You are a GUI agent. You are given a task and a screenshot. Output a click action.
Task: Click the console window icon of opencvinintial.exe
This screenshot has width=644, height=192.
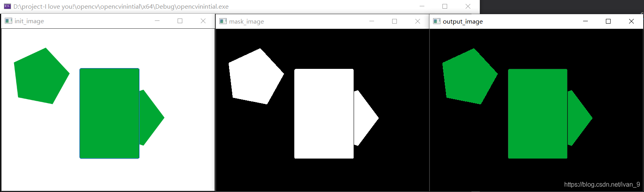pyautogui.click(x=7, y=6)
